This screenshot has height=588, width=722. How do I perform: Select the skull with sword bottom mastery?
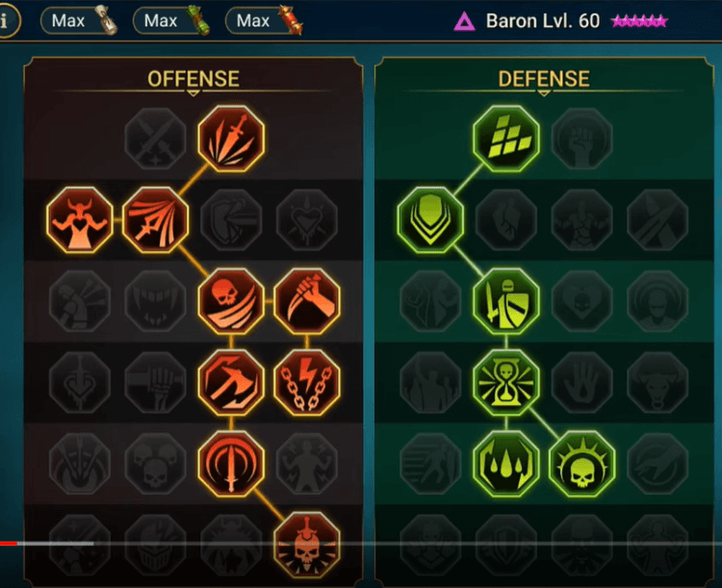(x=307, y=546)
